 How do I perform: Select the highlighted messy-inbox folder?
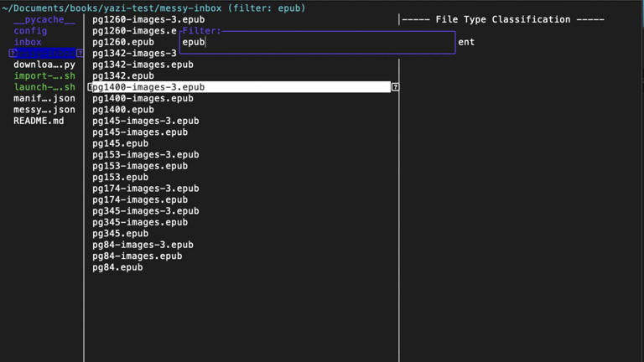46,53
